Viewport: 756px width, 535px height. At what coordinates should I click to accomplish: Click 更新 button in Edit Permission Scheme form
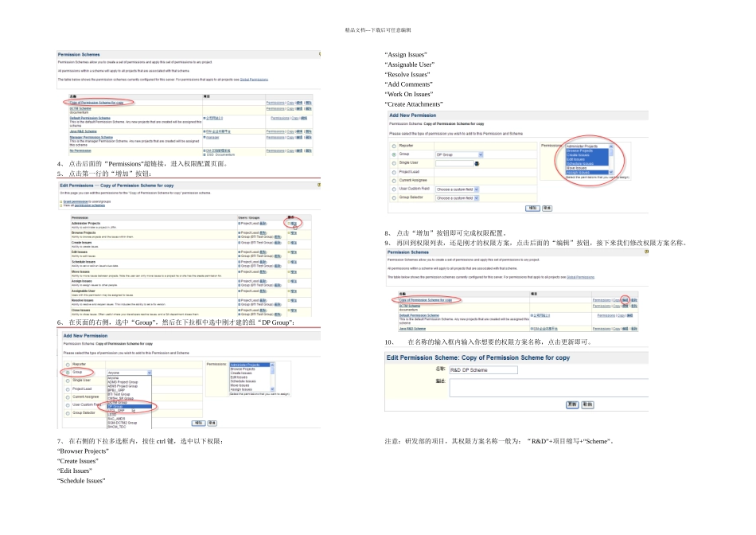(572, 404)
